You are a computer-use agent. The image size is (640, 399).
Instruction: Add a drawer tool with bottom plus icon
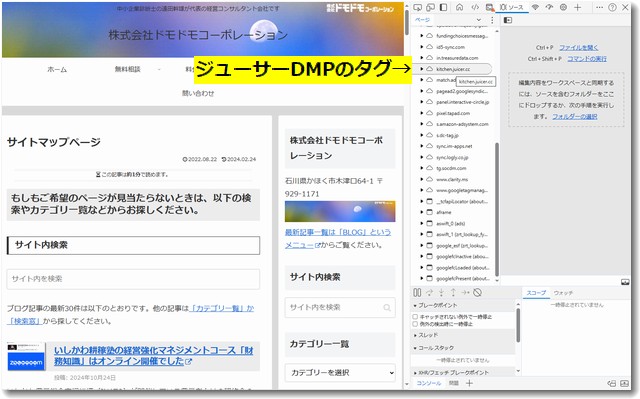pyautogui.click(x=469, y=383)
